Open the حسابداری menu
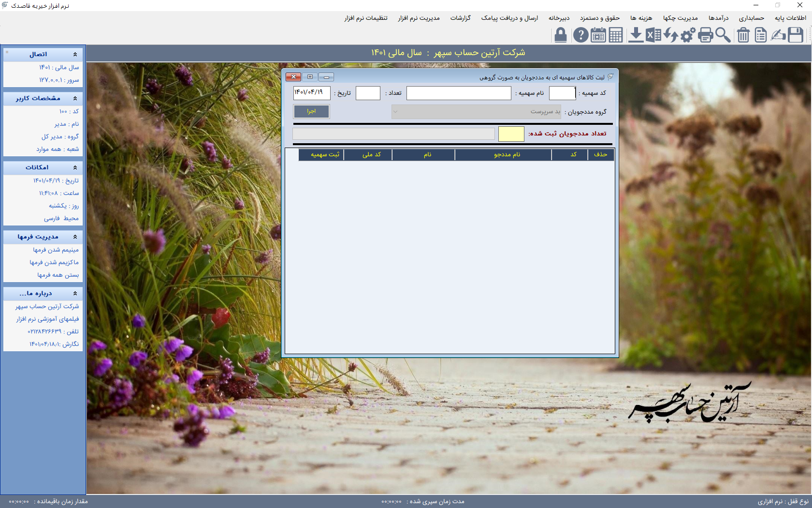Screen dimensions: 812x508 (x=751, y=18)
